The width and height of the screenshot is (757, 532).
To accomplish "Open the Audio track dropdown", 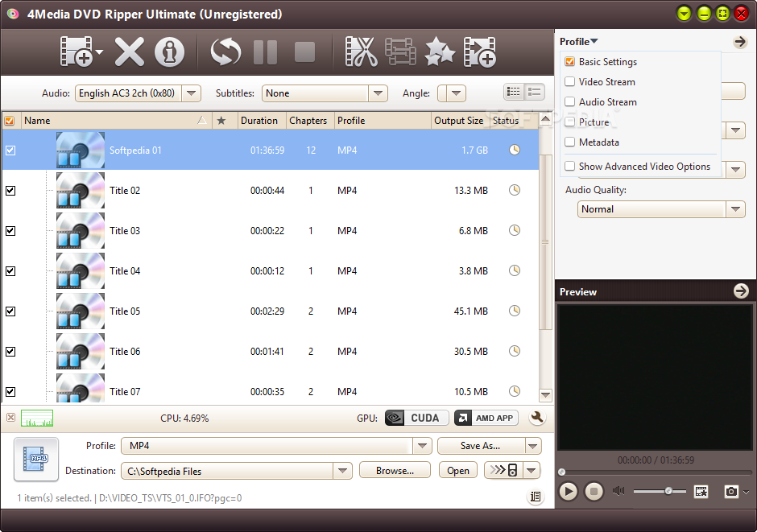I will coord(191,93).
